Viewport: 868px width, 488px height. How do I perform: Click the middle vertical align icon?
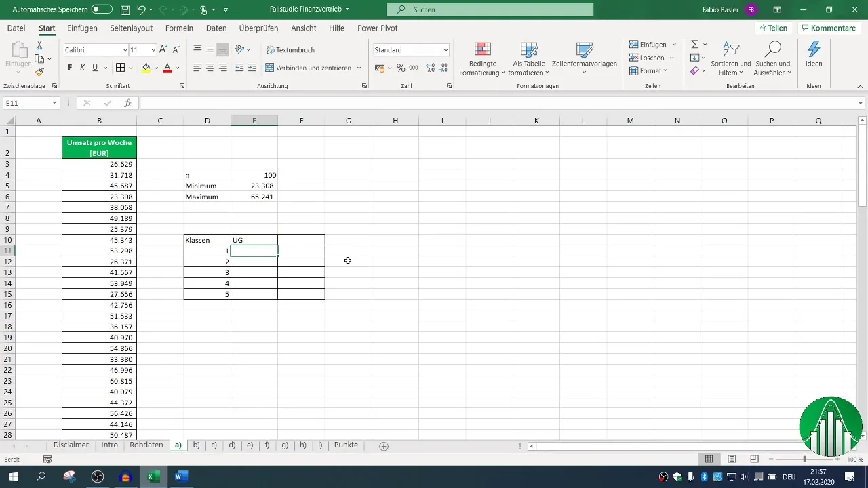210,50
